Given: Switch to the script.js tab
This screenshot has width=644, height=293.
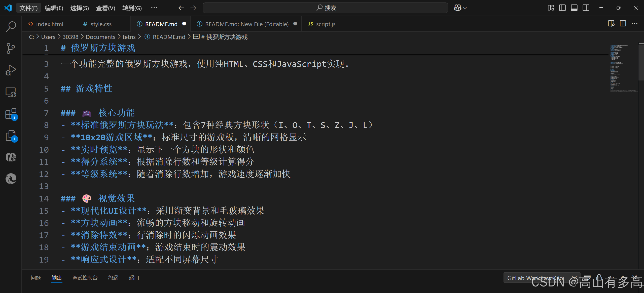Looking at the screenshot, I should [325, 24].
